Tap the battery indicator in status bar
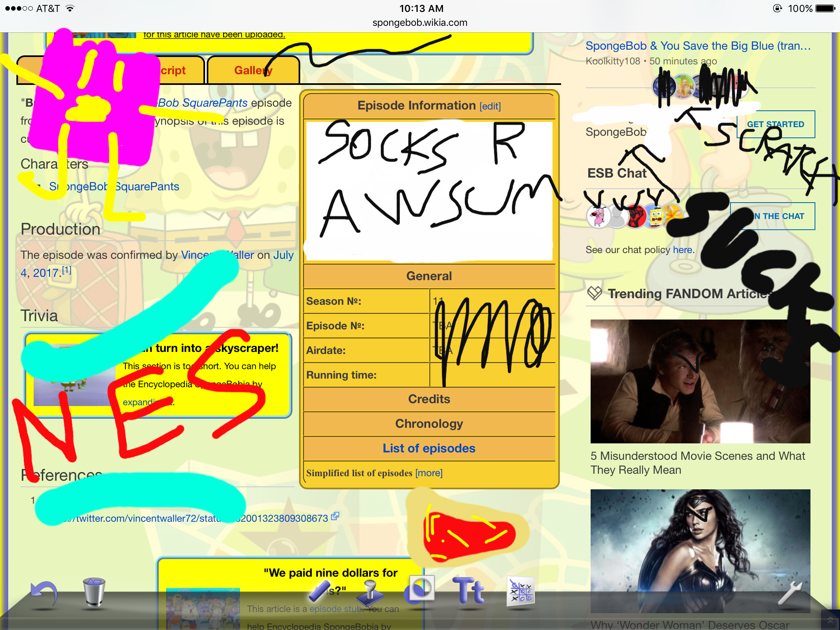 coord(825,8)
